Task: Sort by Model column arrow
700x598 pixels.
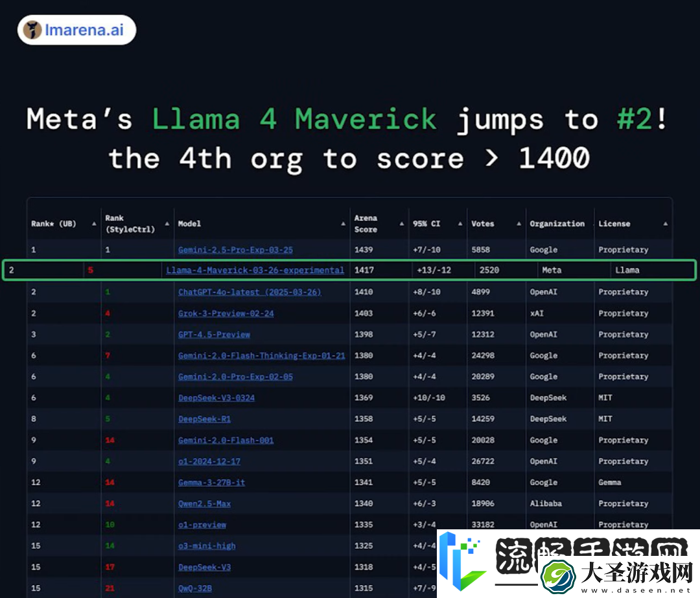Action: click(x=344, y=224)
